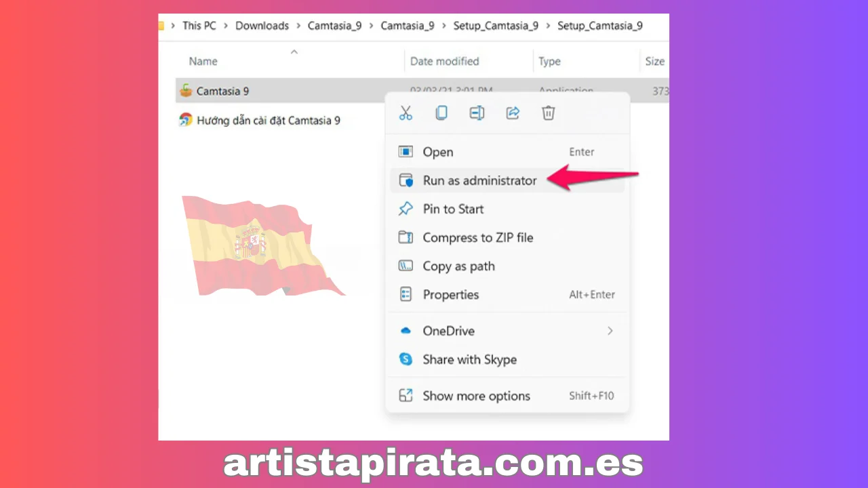Click the Copy icon in context menu
Screen dimensions: 868x488
tap(441, 113)
